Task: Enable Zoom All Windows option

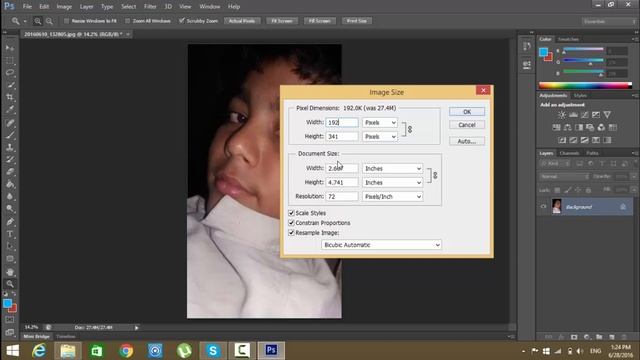Action: 127,21
